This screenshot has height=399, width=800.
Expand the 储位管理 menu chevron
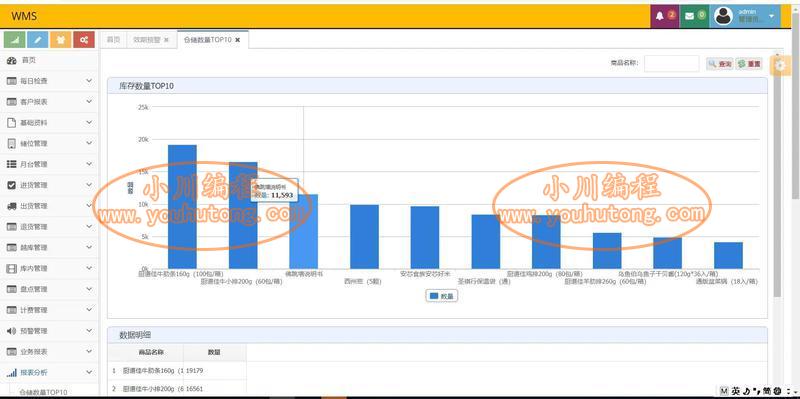coord(89,143)
